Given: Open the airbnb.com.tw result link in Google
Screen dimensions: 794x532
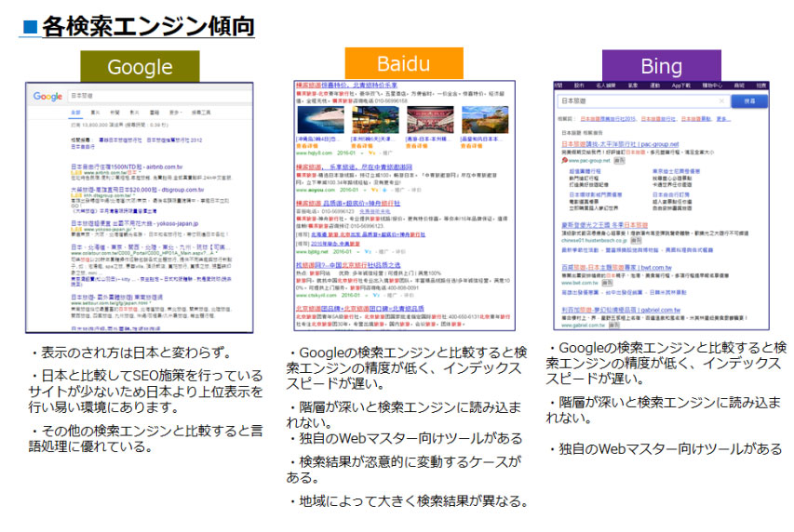Looking at the screenshot, I should [x=127, y=166].
